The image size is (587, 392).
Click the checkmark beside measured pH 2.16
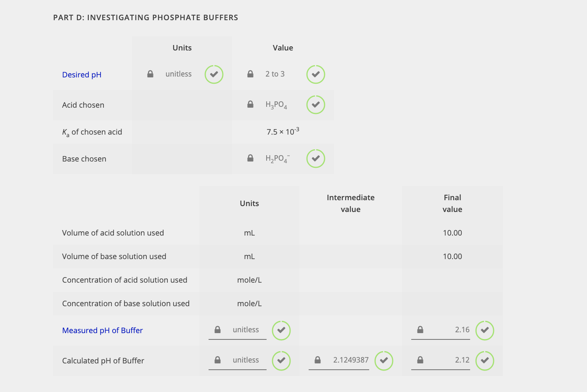485,331
